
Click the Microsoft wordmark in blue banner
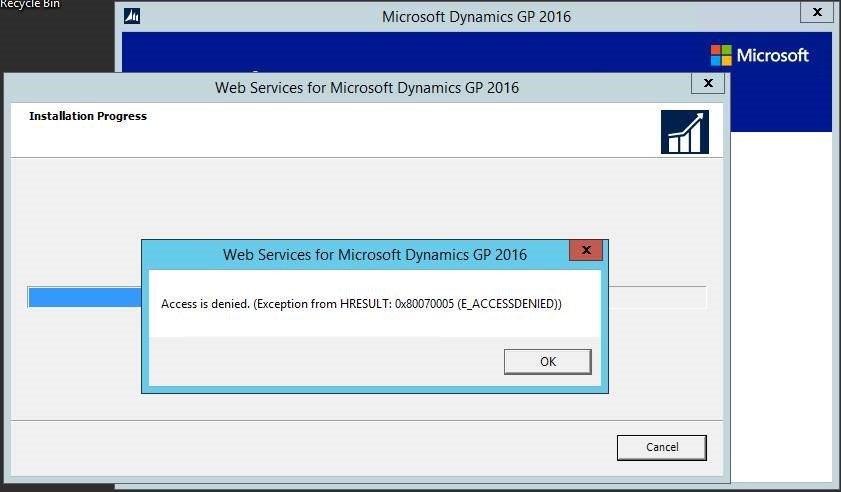[772, 55]
